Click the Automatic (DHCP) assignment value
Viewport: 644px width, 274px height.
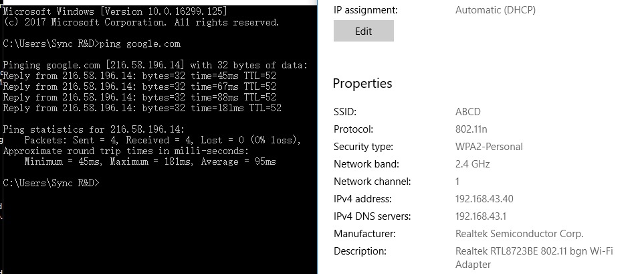click(496, 10)
